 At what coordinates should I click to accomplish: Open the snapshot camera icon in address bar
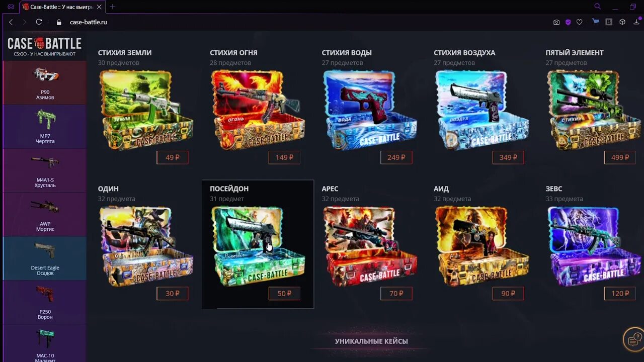tap(556, 22)
